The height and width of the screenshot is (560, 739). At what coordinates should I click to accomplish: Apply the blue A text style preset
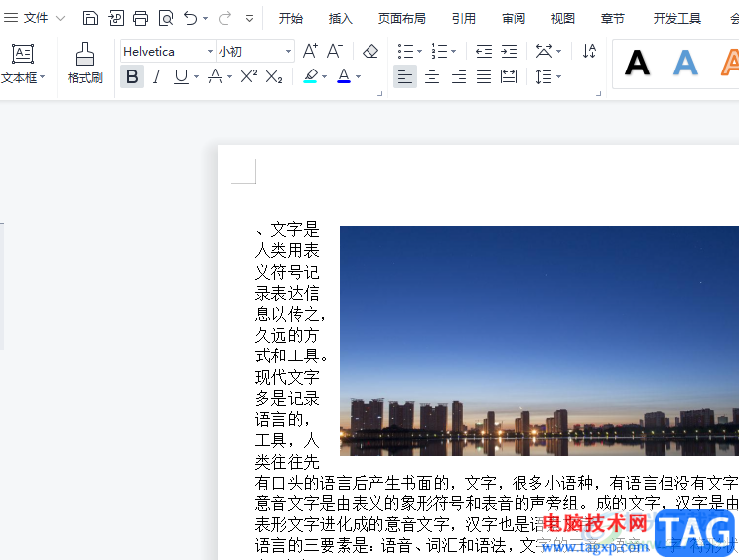[x=685, y=63]
